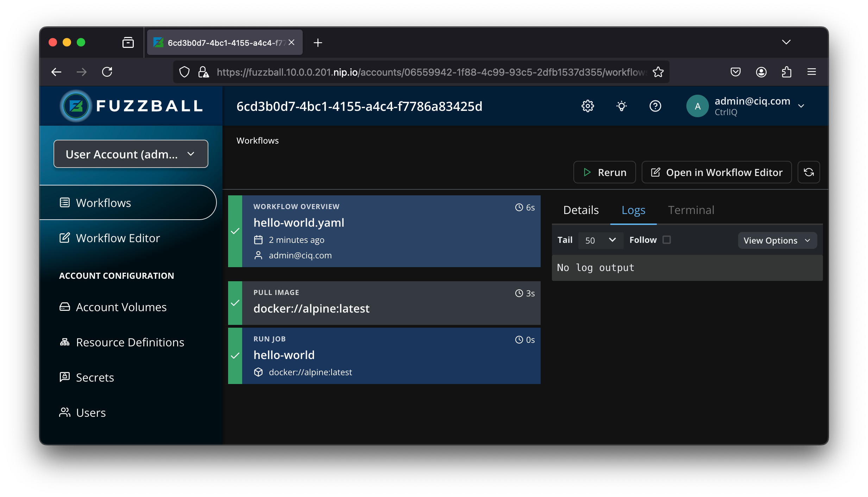
Task: Select Run Job hello-world card
Action: click(x=384, y=356)
